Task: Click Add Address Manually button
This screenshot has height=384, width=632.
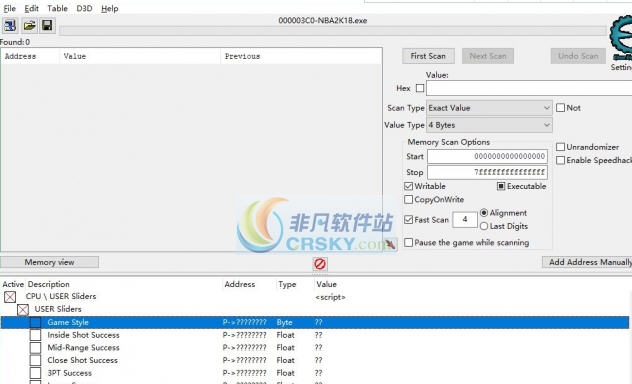Action: point(588,262)
